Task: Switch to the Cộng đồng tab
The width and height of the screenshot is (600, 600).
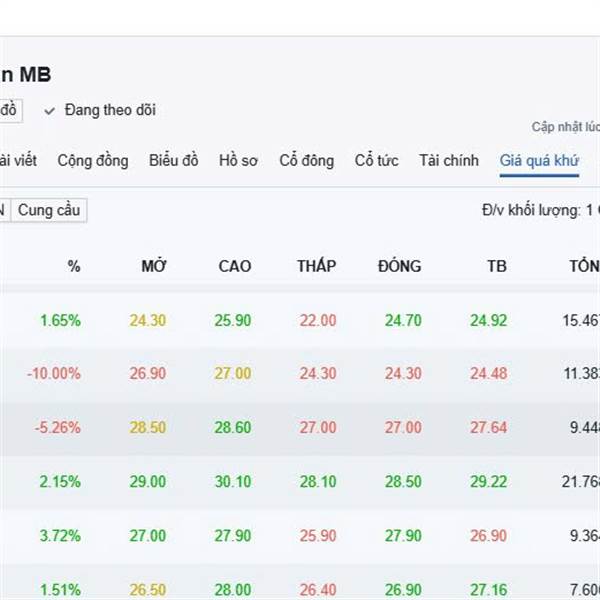Action: point(93,161)
